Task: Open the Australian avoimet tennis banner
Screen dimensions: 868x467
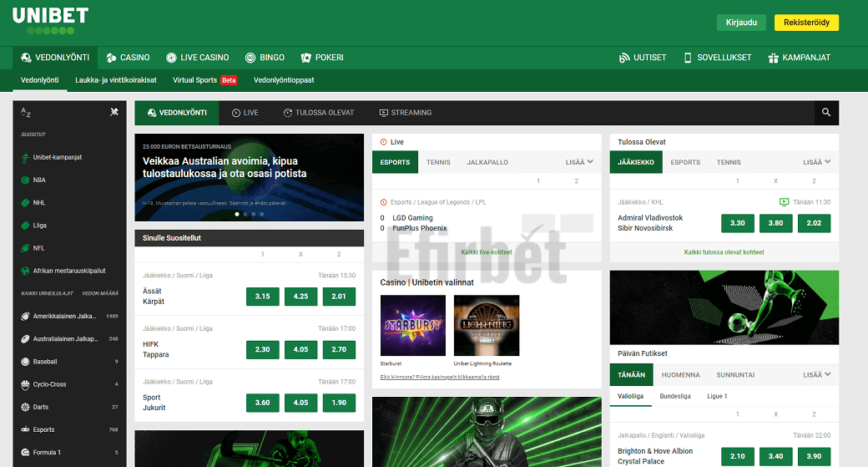Action: [249, 177]
